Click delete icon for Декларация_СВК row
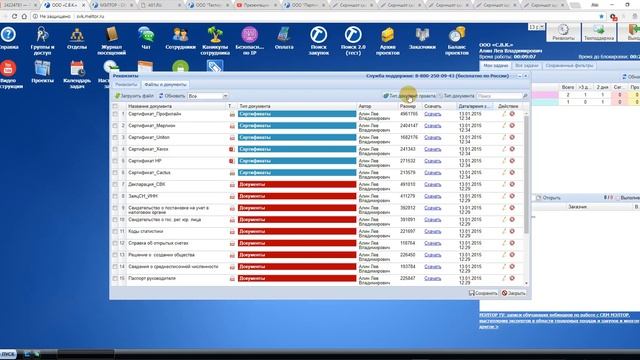 pos(512,184)
